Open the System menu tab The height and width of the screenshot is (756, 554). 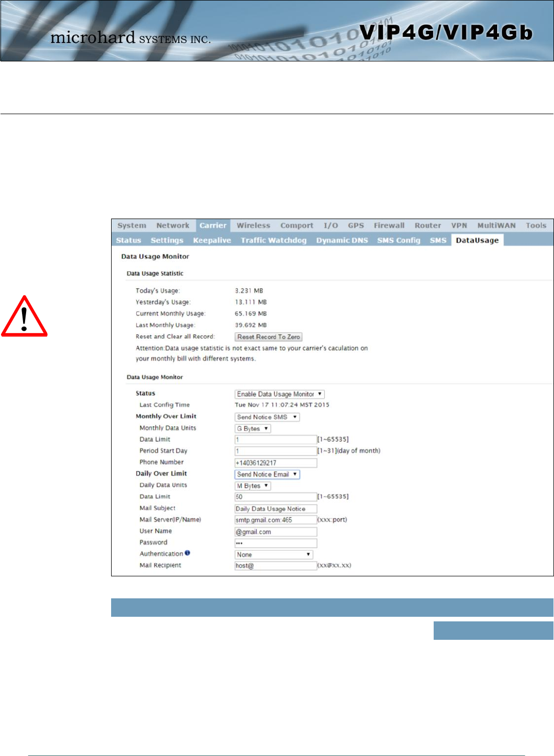pyautogui.click(x=132, y=226)
